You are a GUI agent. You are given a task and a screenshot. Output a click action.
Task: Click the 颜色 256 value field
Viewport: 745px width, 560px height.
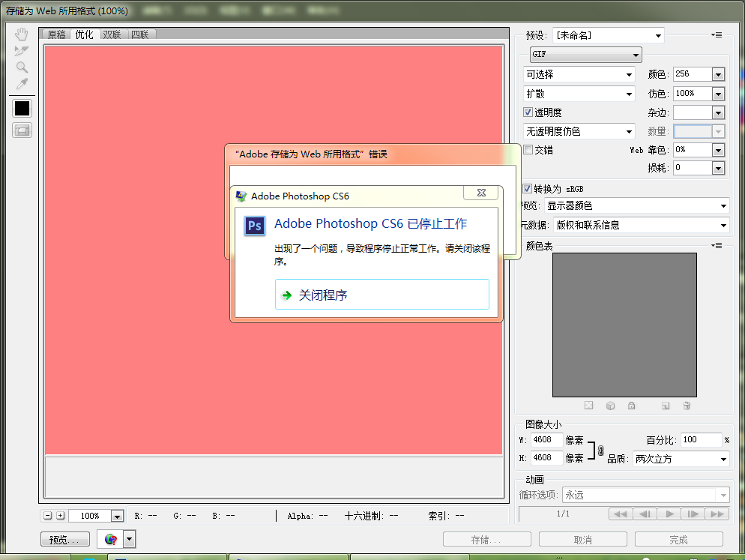tap(693, 74)
